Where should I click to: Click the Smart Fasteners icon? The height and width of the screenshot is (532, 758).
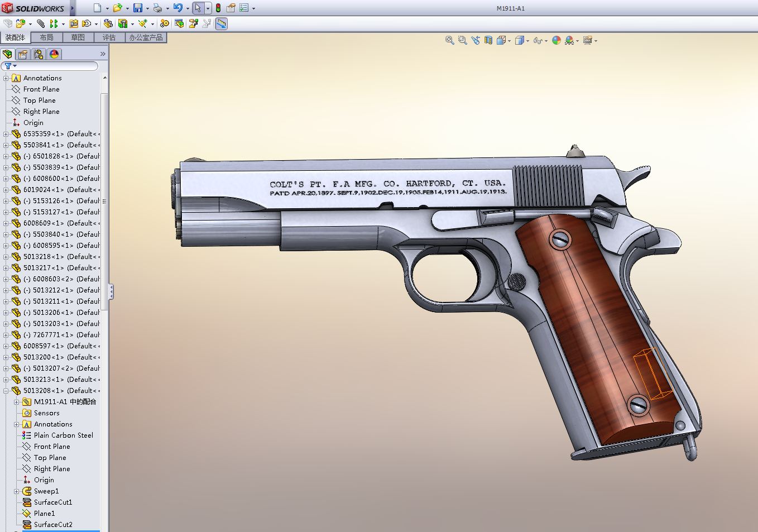pos(74,23)
